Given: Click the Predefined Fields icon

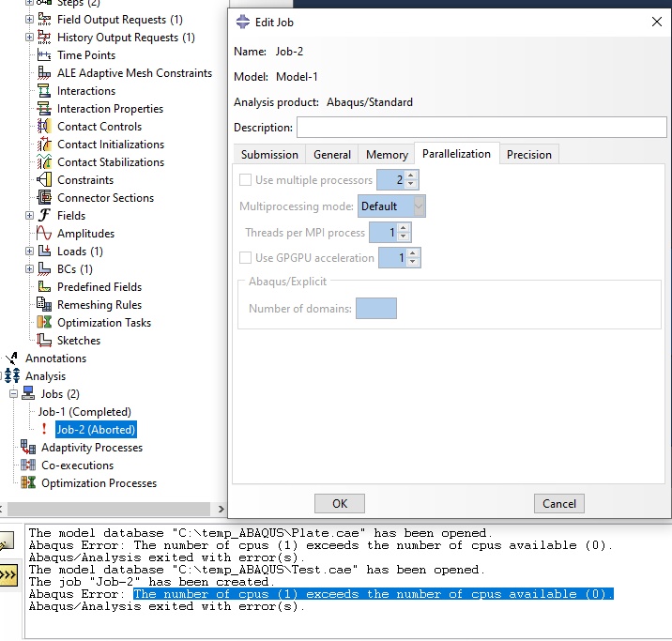Looking at the screenshot, I should click(44, 286).
